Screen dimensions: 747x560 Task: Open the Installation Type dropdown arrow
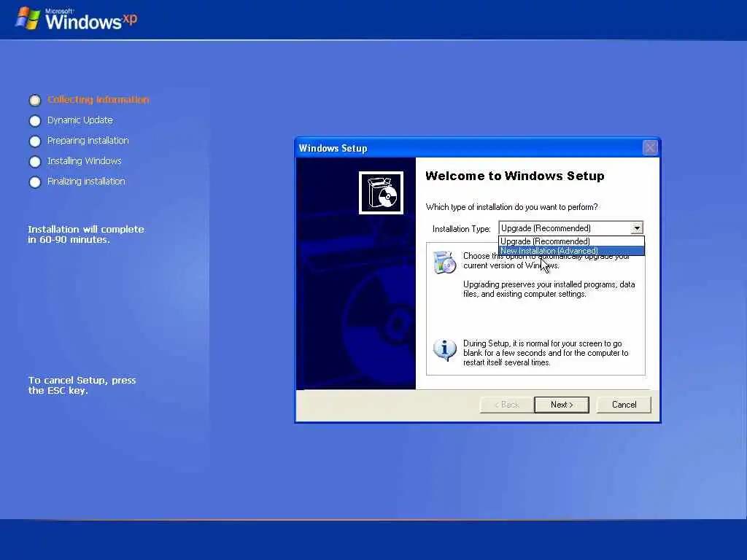(x=637, y=228)
